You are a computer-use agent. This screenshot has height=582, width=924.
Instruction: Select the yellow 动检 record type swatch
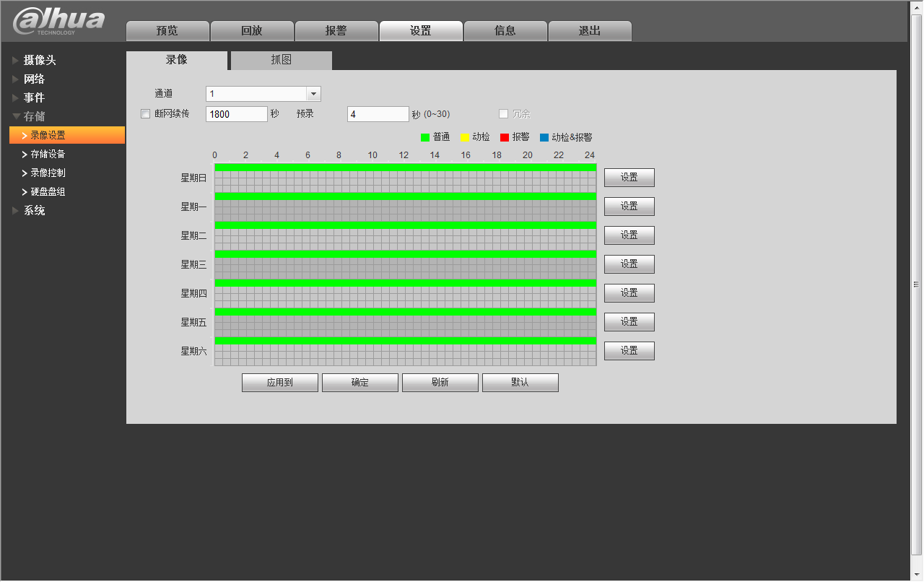tap(465, 137)
